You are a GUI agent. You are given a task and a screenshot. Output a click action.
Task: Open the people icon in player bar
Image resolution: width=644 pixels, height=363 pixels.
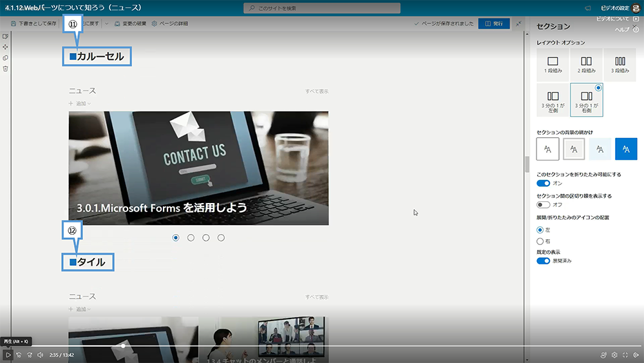[603, 355]
